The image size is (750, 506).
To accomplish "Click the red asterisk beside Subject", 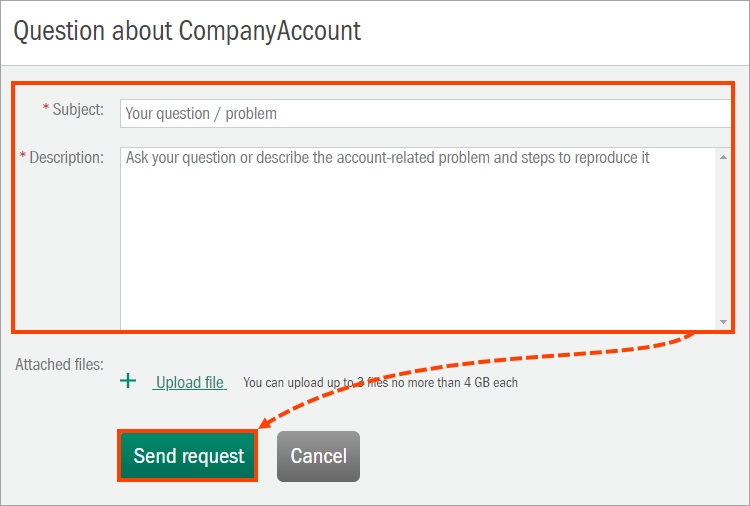I will coord(46,108).
